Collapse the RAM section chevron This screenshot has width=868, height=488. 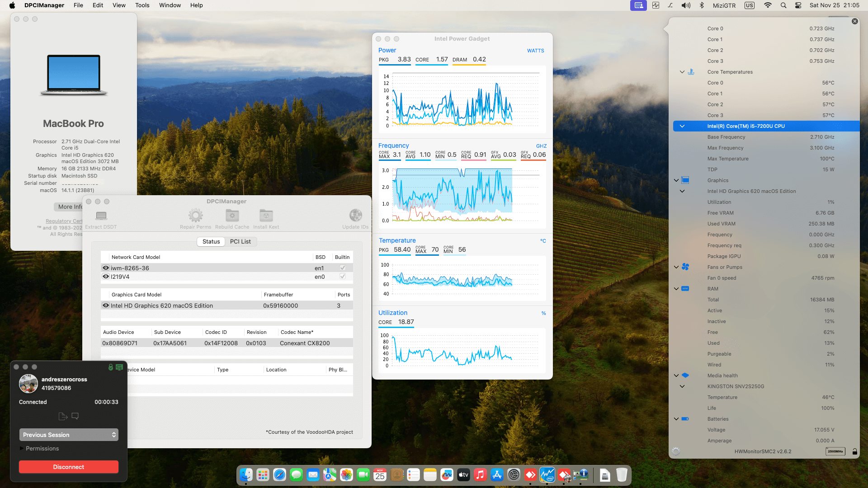coord(676,289)
